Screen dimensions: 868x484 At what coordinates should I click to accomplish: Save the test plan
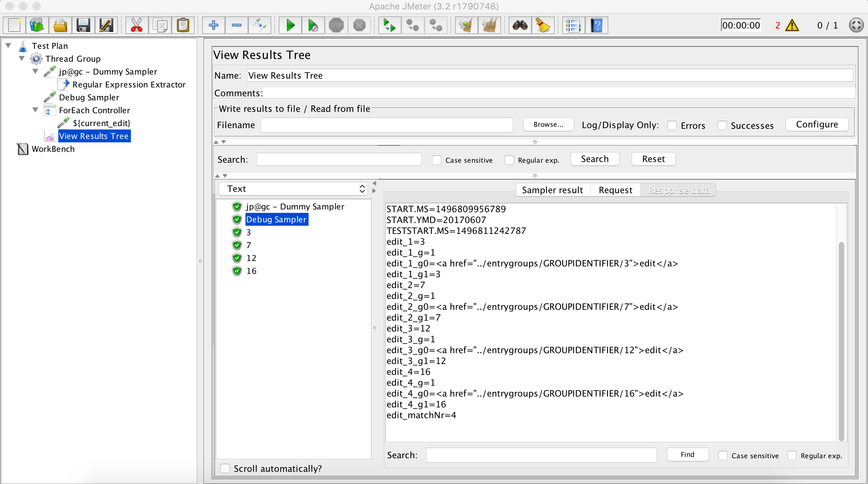click(x=84, y=25)
